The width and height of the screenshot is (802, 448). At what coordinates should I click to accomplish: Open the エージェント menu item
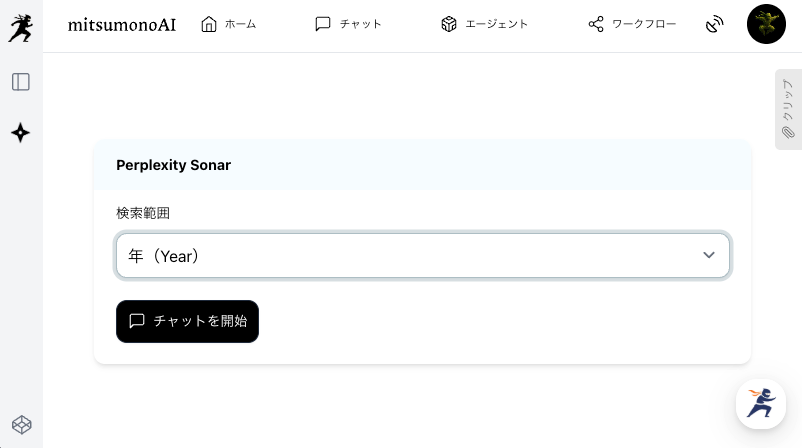[x=484, y=24]
